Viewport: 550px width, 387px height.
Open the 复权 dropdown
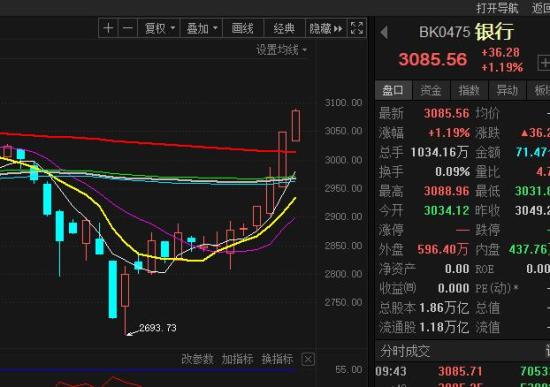(159, 28)
